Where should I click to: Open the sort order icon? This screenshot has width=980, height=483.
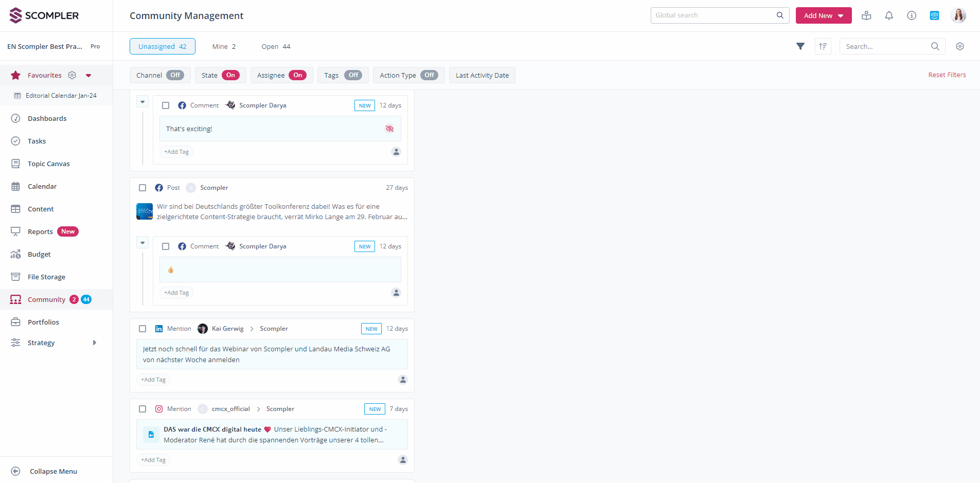pyautogui.click(x=823, y=46)
